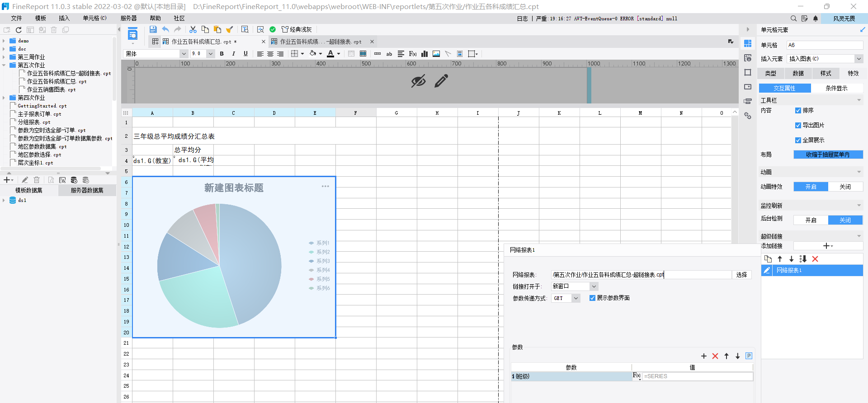Switch to the 条件显示 tab
This screenshot has height=403, width=868.
tap(837, 88)
